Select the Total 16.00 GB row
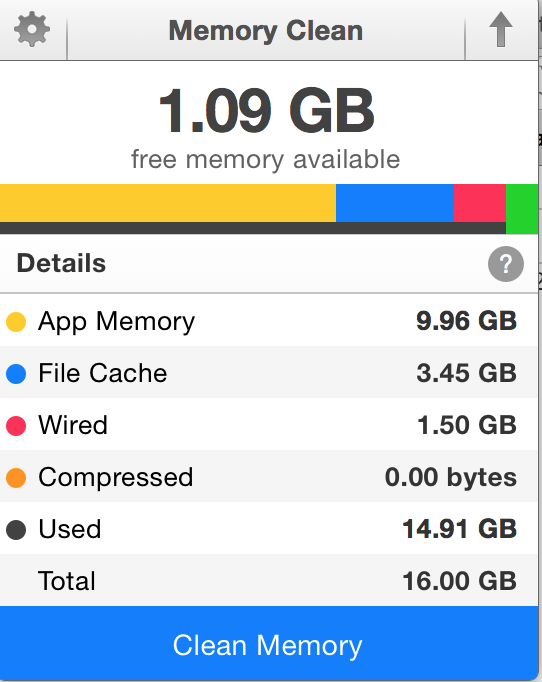 269,581
